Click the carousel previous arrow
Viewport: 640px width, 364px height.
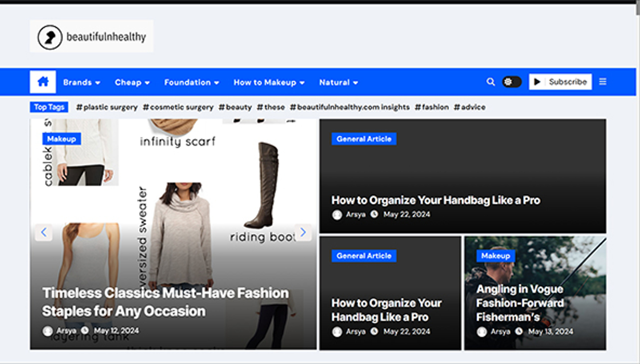(43, 232)
